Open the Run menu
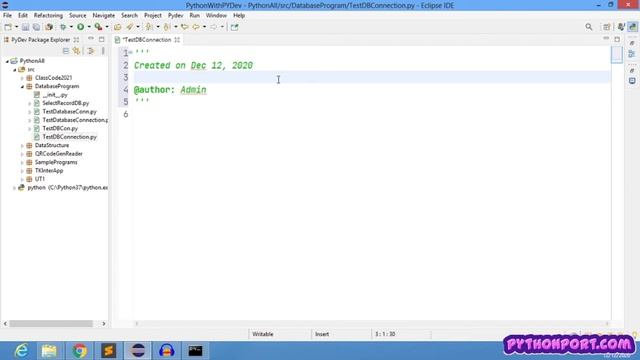This screenshot has height=360, width=640. [195, 16]
